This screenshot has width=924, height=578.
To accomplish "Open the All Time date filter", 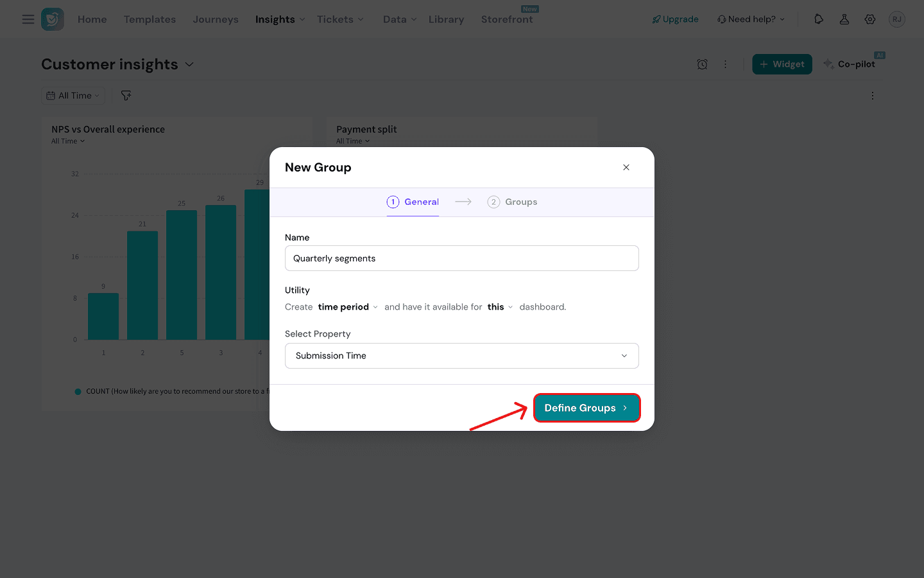I will (x=73, y=96).
